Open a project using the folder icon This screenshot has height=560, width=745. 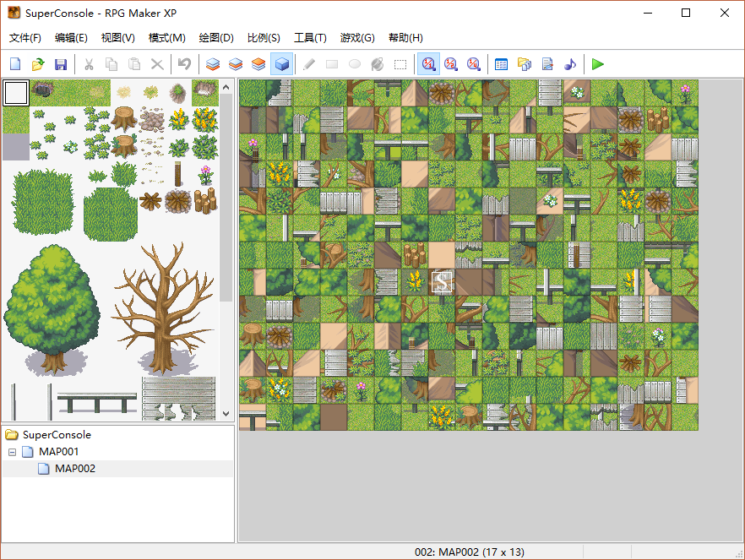[x=38, y=64]
